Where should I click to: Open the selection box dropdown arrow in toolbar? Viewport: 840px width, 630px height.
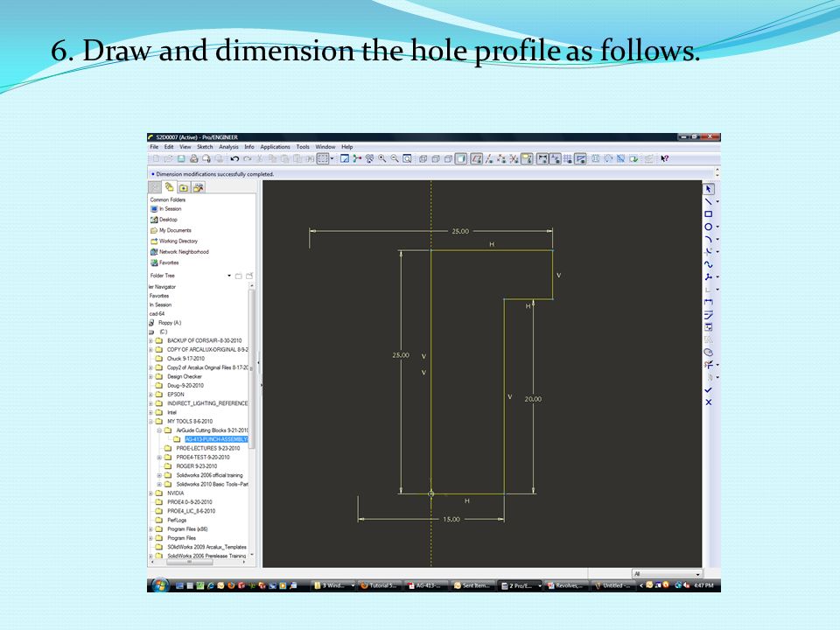pos(332,158)
